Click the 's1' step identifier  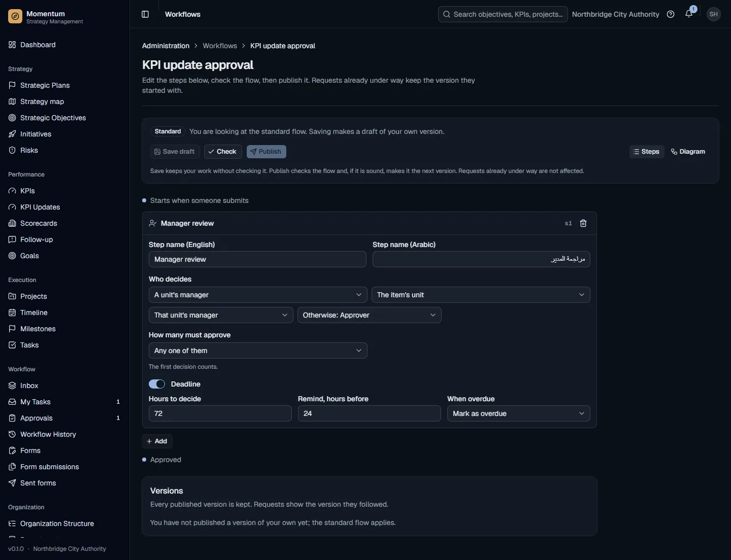pyautogui.click(x=569, y=223)
